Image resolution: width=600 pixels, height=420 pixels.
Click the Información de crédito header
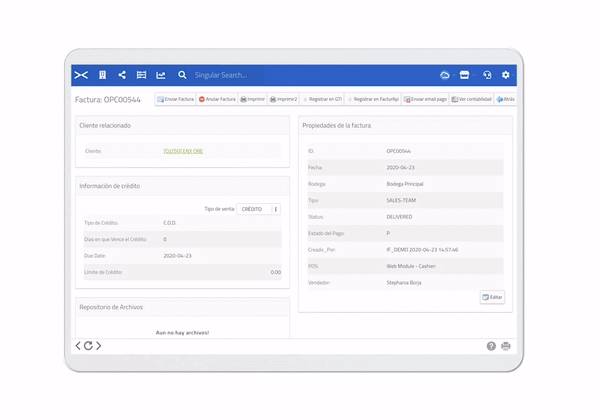click(x=110, y=186)
